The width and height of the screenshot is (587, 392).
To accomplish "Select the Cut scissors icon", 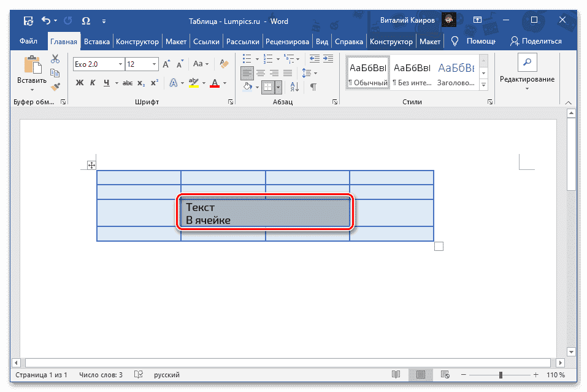I will click(x=55, y=59).
